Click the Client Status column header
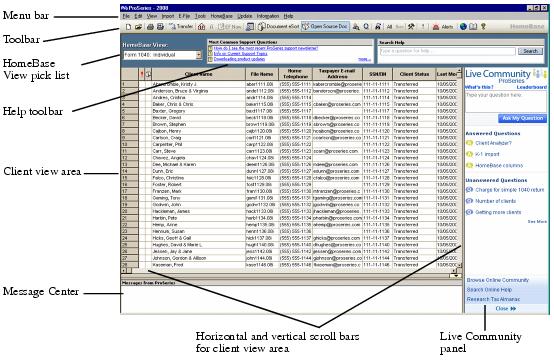554x361 pixels. click(414, 74)
